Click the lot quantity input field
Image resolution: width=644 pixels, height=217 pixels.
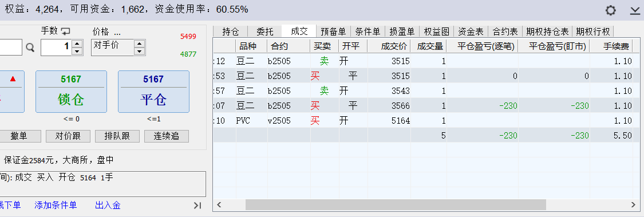[x=56, y=48]
